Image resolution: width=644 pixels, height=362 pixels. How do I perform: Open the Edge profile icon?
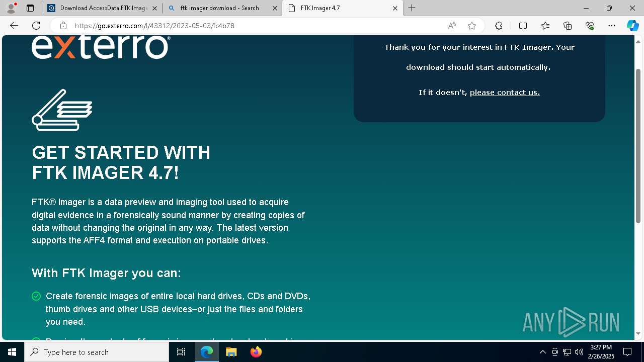(x=11, y=8)
